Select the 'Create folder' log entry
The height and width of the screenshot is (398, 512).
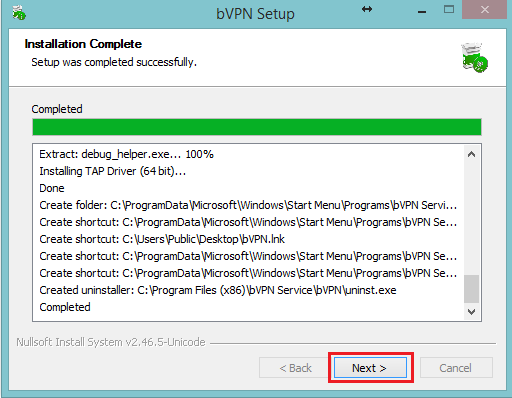point(248,205)
